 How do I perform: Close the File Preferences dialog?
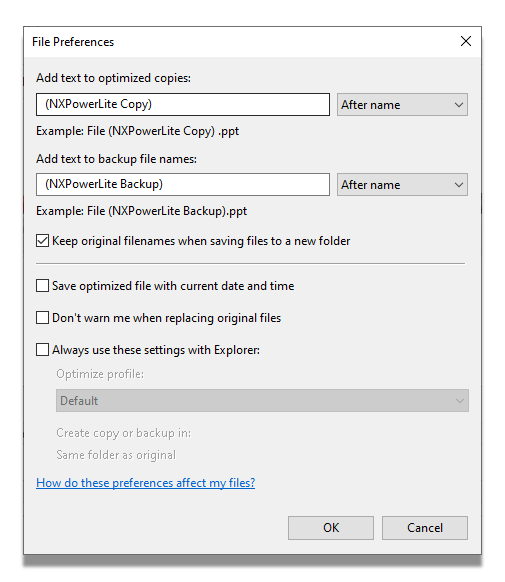click(x=466, y=41)
